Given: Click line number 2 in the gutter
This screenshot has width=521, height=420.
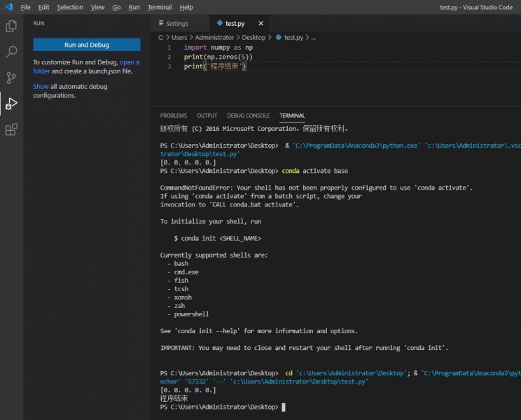Looking at the screenshot, I should (169, 57).
